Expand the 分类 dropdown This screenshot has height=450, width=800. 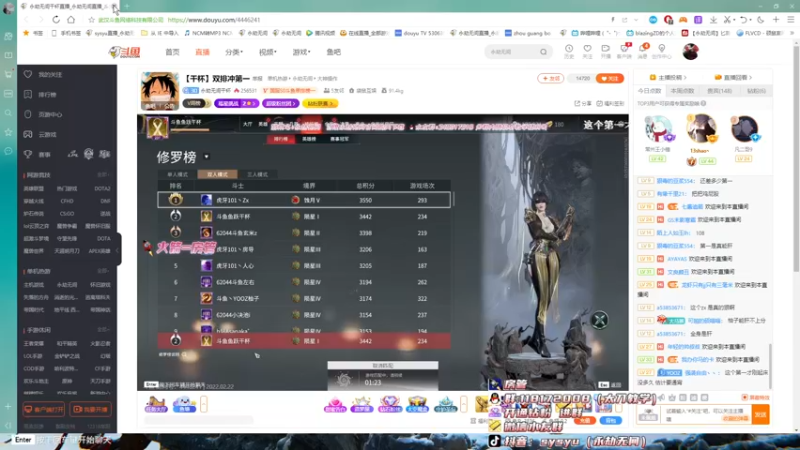[x=234, y=52]
